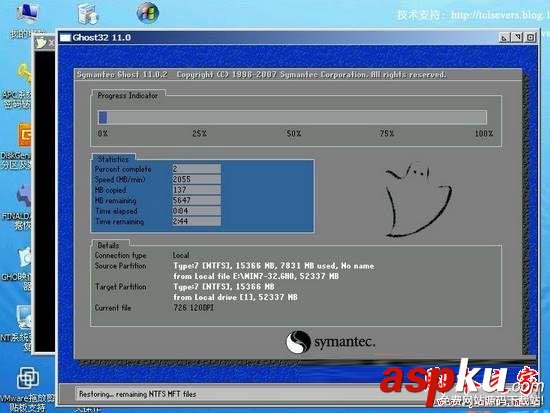This screenshot has width=550, height=413.
Task: Open the FINALDATA recovery desktop icon
Action: click(24, 195)
